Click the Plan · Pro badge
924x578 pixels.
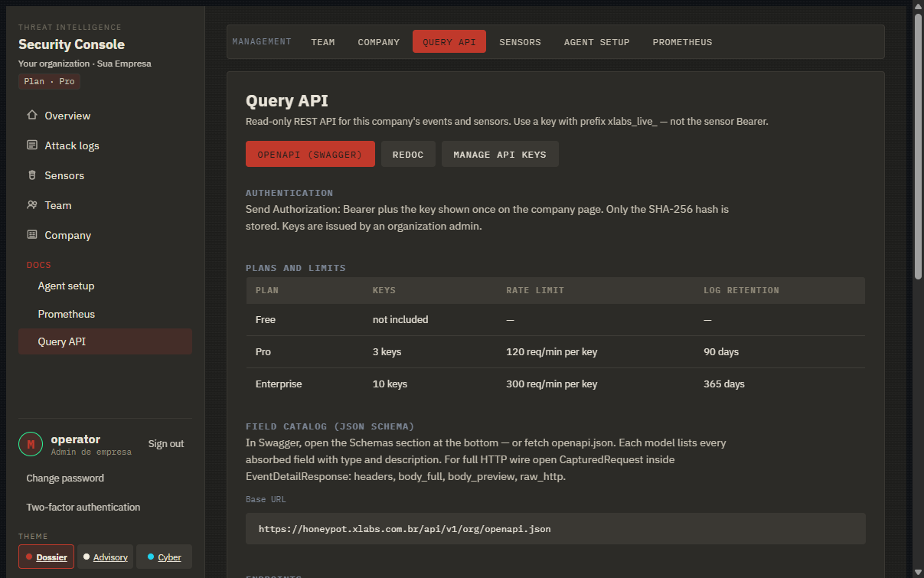click(x=50, y=81)
